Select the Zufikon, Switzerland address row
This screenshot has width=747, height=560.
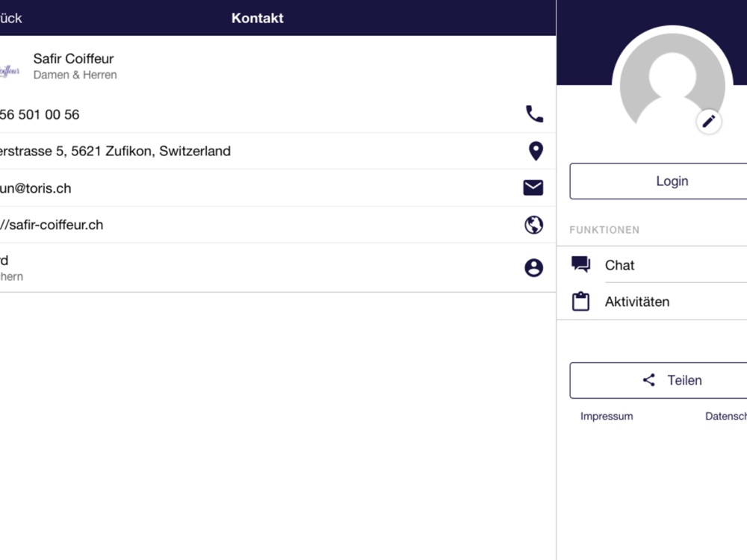tap(278, 151)
